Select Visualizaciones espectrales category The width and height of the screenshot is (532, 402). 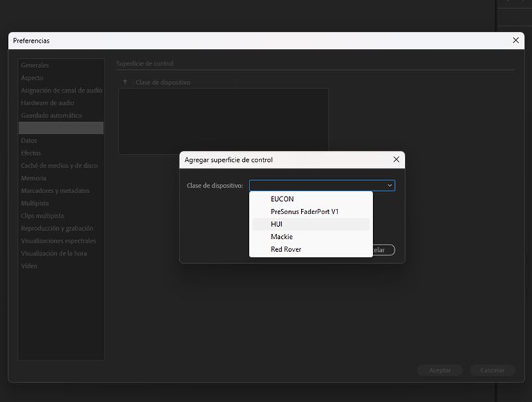[x=61, y=241]
